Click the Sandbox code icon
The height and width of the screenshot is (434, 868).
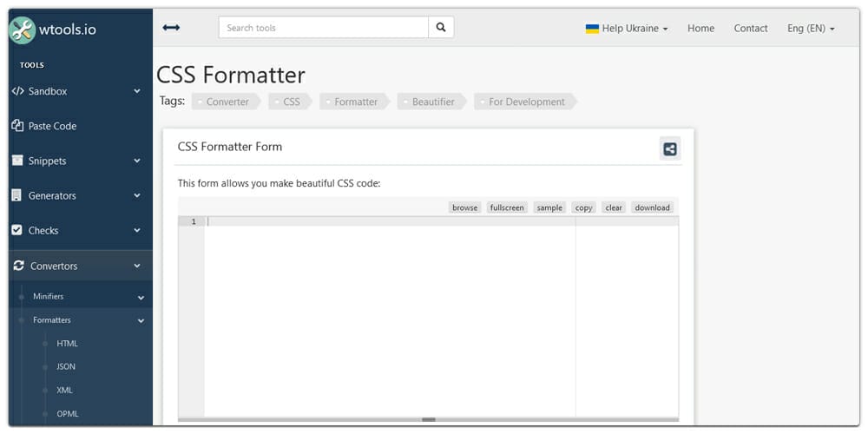click(17, 91)
